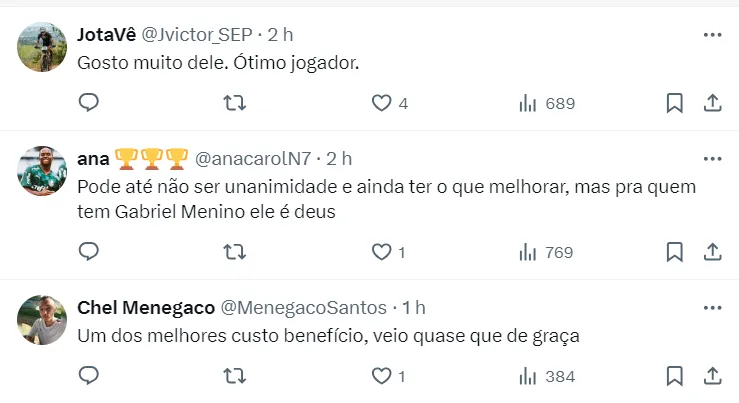This screenshot has height=403, width=739.
Task: Share JotaVê's tweet
Action: (x=712, y=103)
